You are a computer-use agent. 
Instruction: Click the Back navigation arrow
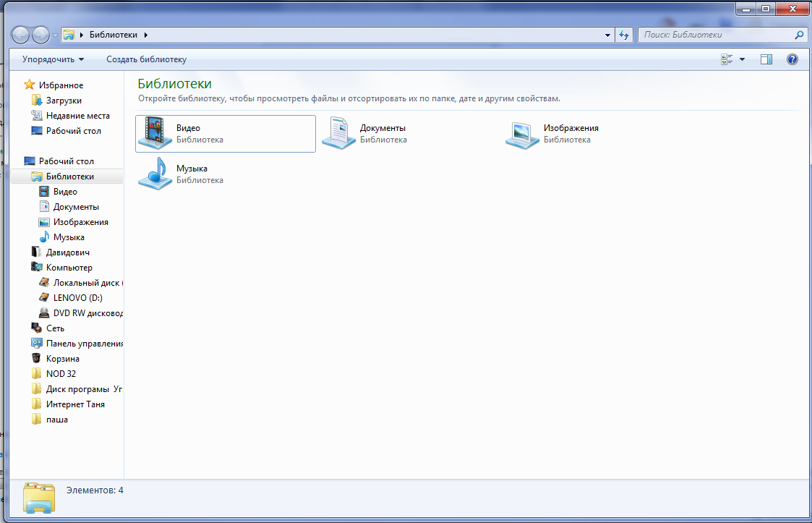click(21, 35)
